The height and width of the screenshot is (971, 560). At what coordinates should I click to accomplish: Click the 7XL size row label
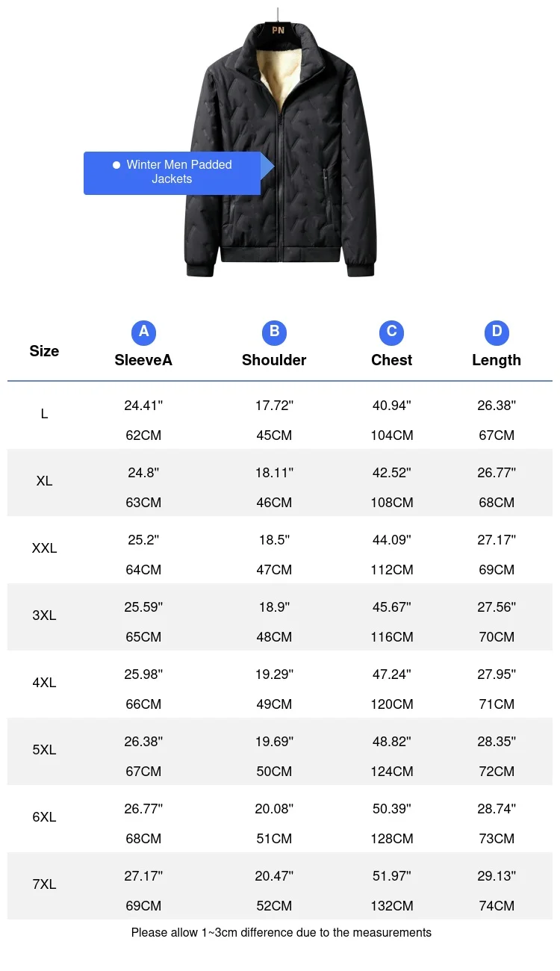(44, 884)
